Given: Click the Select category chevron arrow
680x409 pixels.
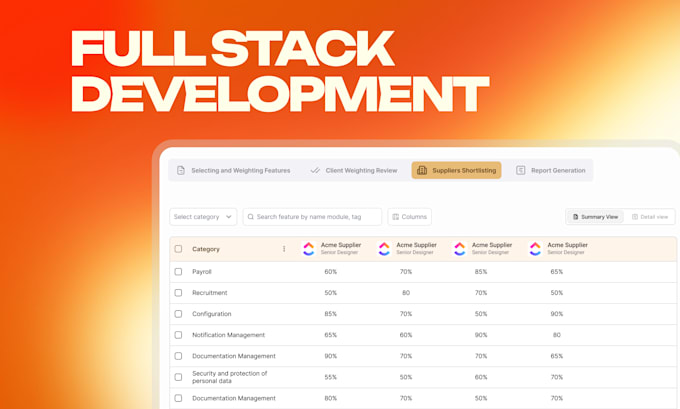Looking at the screenshot, I should click(x=229, y=217).
